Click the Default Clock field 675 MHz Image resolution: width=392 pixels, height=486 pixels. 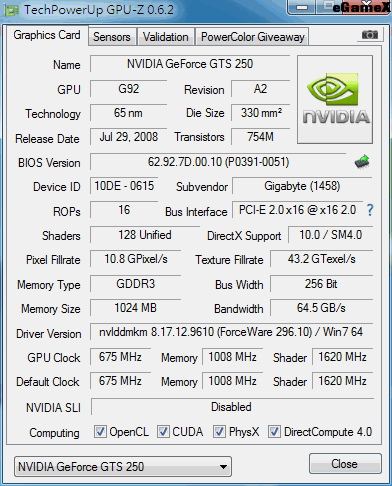pos(120,381)
